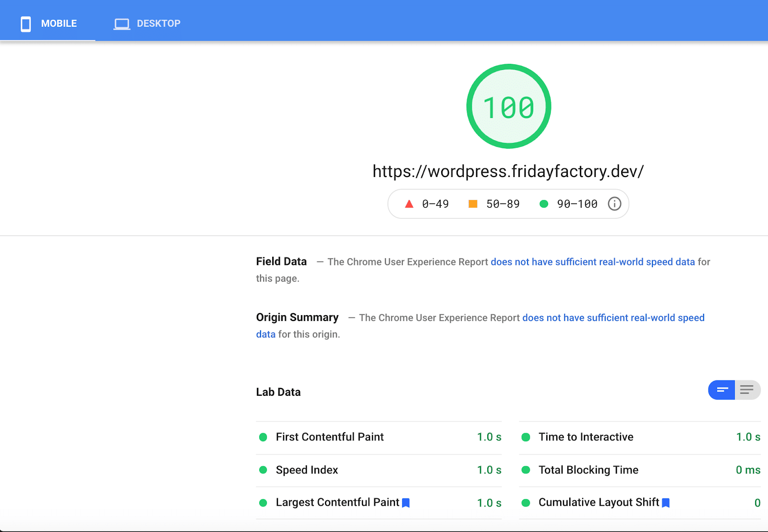Select the mobile phone icon in header
The image size is (768, 532).
pyautogui.click(x=25, y=24)
